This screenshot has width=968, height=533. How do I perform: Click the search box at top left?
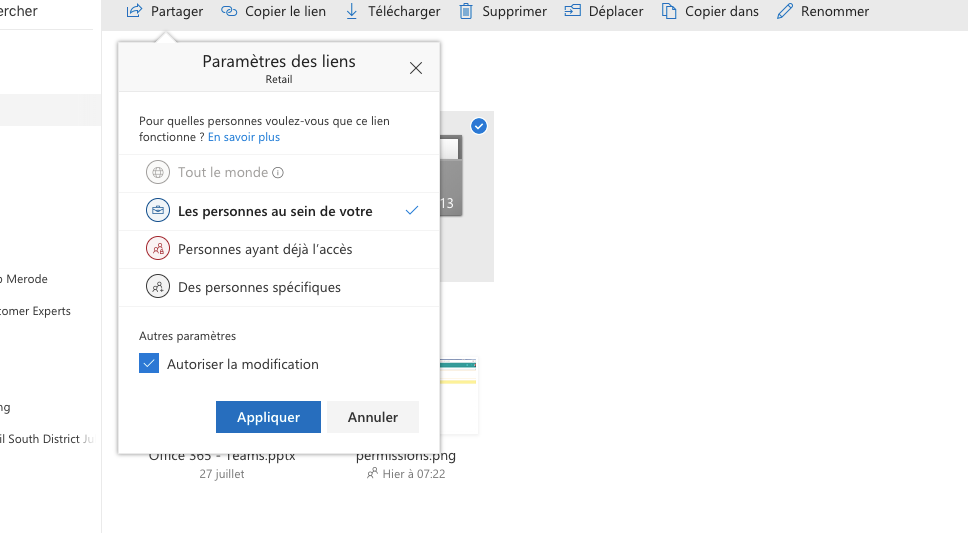(46, 12)
